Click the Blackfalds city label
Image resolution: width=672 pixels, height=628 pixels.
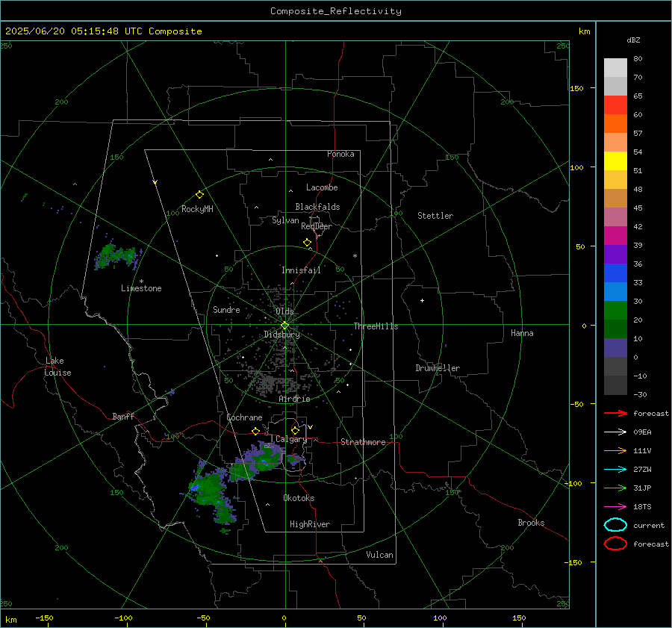click(317, 207)
